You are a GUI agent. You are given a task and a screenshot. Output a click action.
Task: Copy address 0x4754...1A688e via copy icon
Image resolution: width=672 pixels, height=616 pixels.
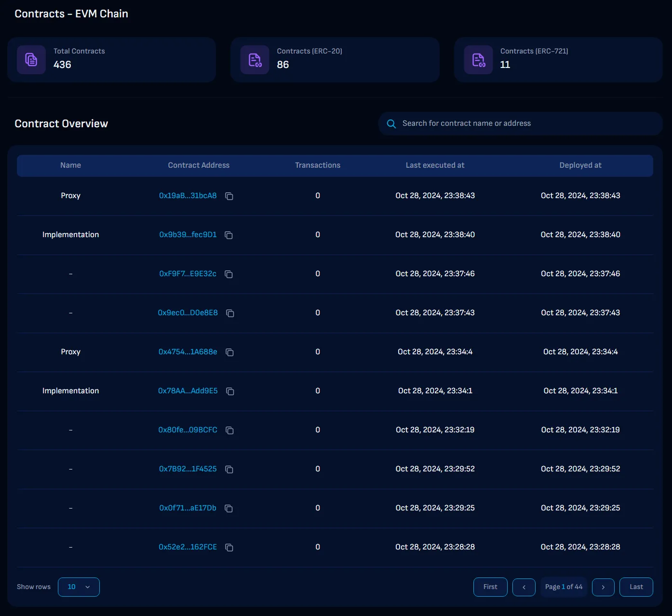230,352
